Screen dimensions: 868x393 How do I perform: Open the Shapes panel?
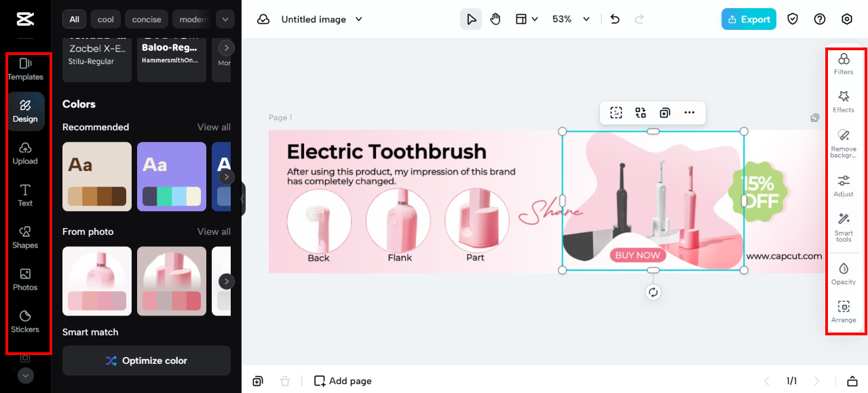(25, 238)
